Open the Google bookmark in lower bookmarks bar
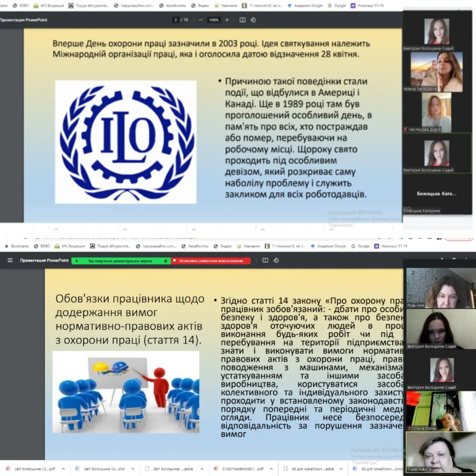This screenshot has width=476, height=476. (x=361, y=246)
